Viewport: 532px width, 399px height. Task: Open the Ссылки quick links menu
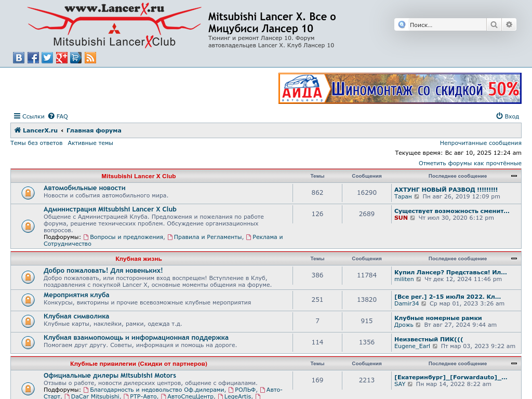coord(29,116)
